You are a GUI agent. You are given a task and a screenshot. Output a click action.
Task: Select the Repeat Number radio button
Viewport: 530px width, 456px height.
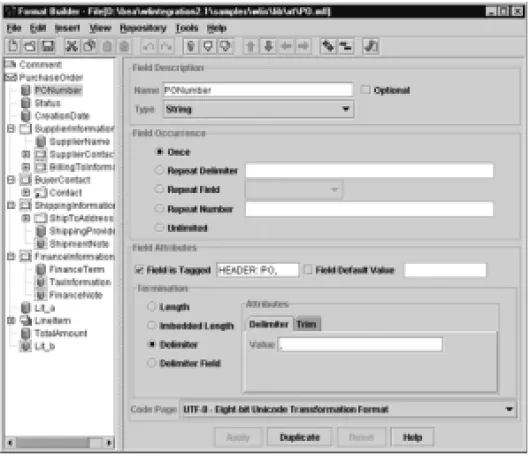click(159, 209)
